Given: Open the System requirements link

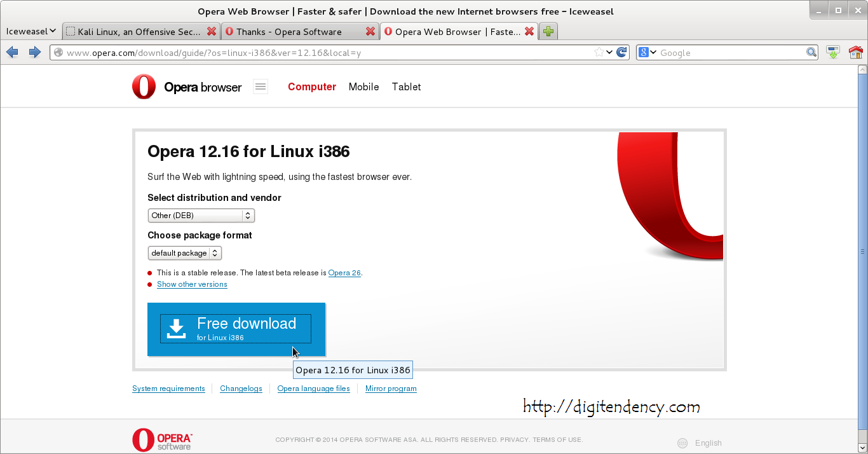Looking at the screenshot, I should click(168, 389).
